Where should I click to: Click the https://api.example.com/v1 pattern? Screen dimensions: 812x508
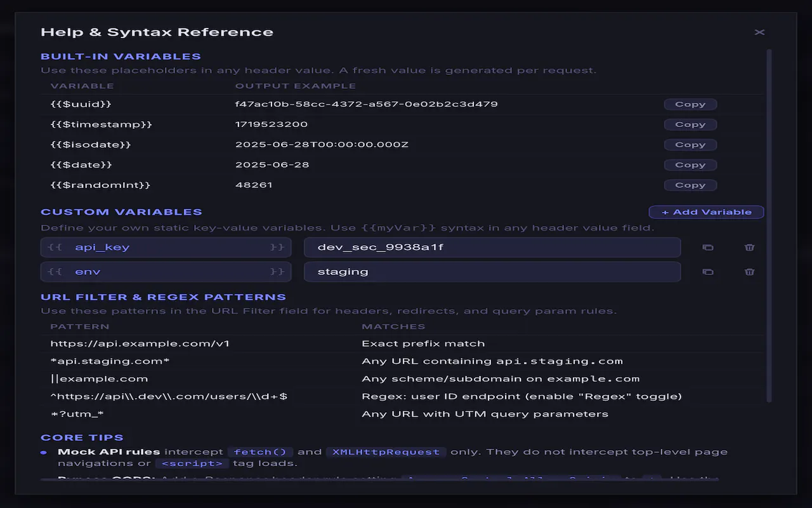140,344
